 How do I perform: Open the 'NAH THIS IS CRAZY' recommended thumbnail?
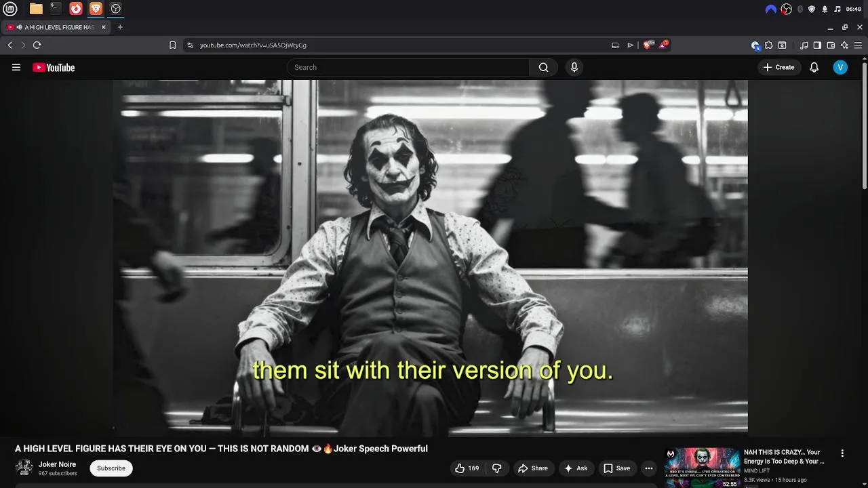tap(702, 468)
